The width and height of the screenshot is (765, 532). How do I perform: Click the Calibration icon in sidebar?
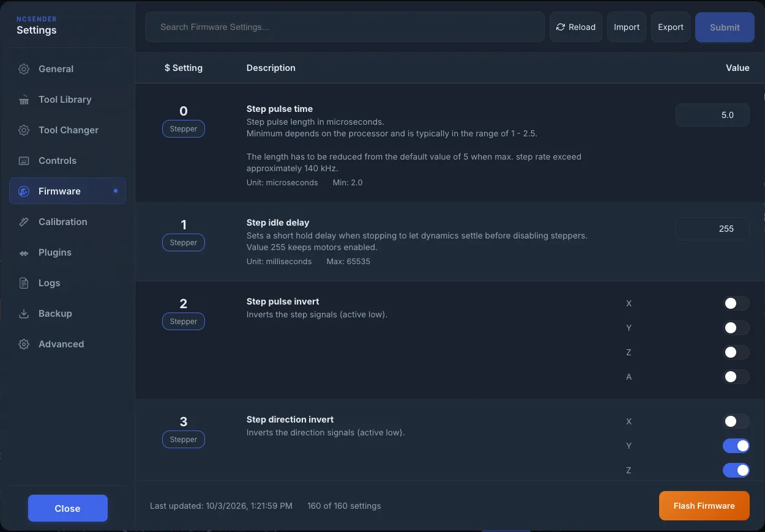(x=24, y=222)
